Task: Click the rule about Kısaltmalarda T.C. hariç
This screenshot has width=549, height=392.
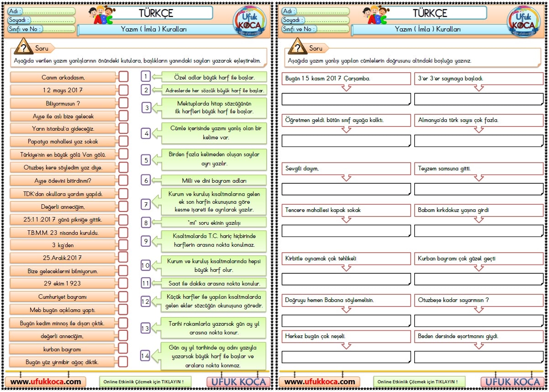Action: tap(214, 240)
